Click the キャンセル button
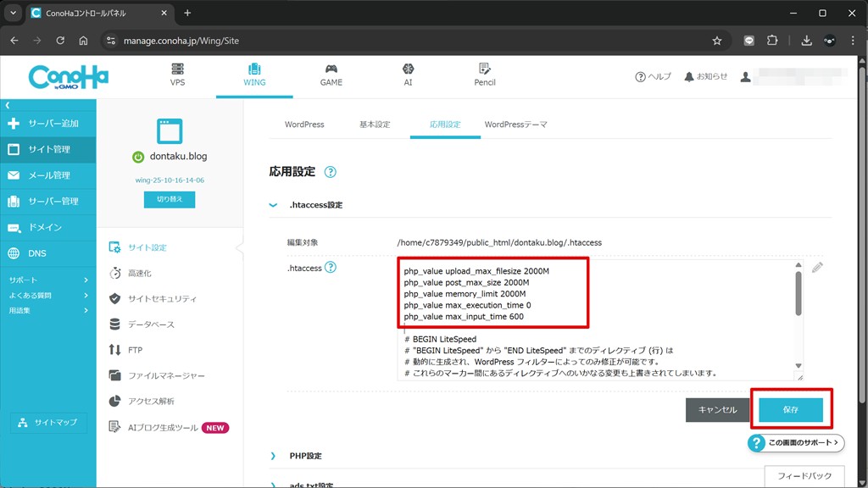Viewport: 868px width, 488px height. [x=717, y=410]
